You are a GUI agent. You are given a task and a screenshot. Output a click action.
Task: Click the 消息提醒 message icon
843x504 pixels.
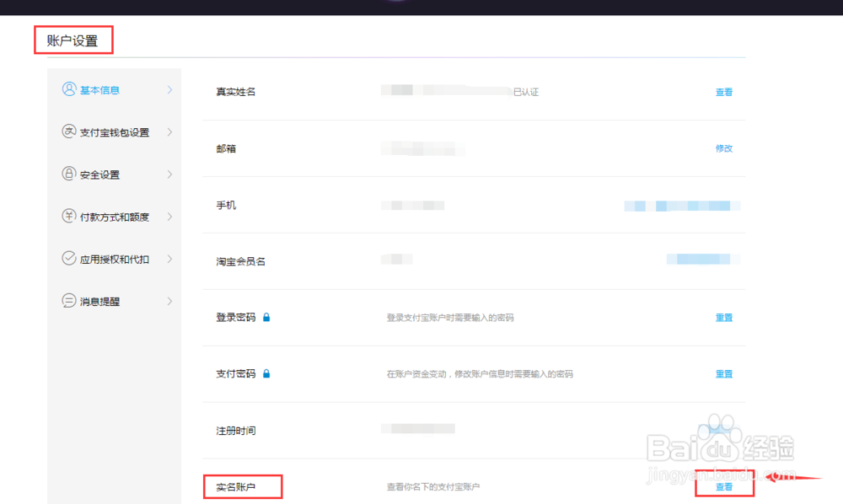click(x=69, y=300)
